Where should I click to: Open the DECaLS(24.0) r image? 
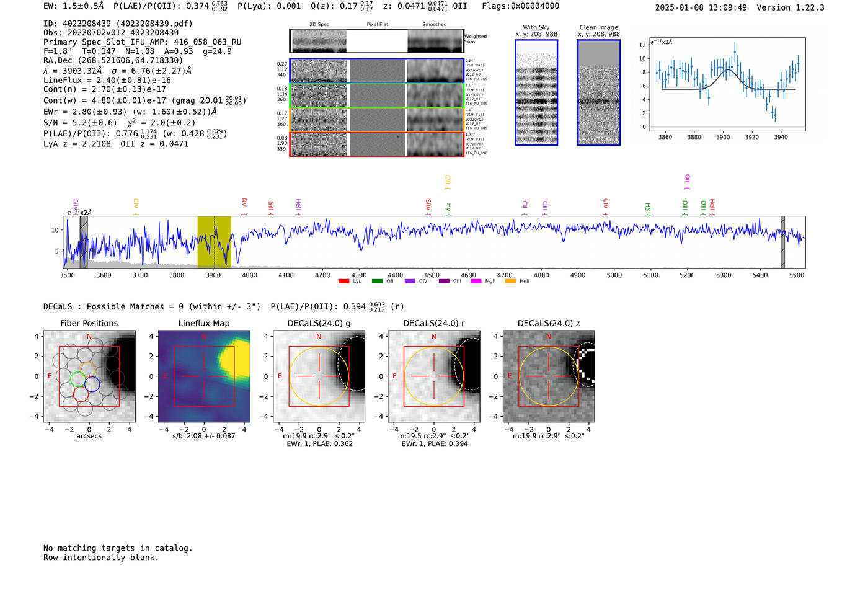(x=433, y=376)
